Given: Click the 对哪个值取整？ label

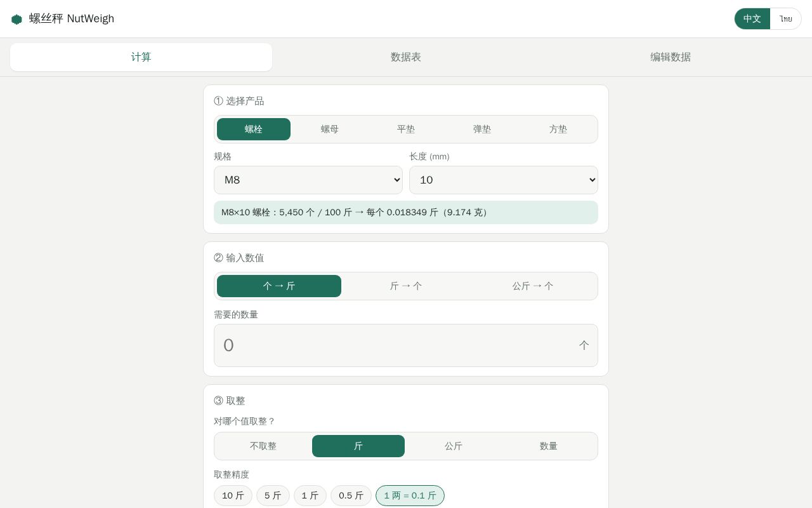Looking at the screenshot, I should pyautogui.click(x=245, y=421).
